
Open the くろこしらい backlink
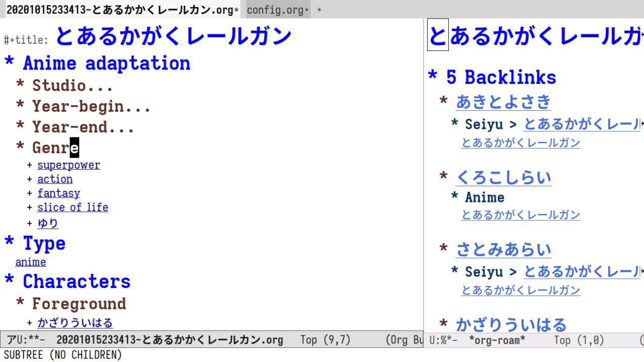(503, 178)
